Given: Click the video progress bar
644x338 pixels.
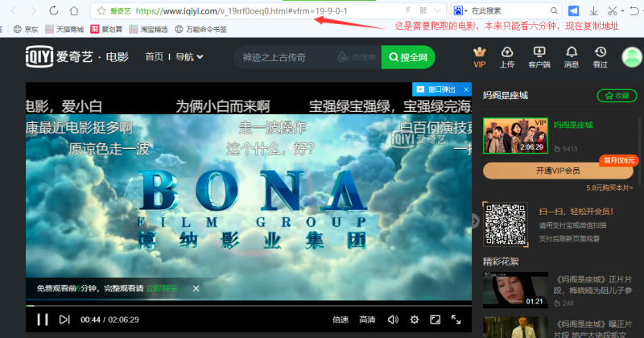Looking at the screenshot, I should (x=249, y=306).
